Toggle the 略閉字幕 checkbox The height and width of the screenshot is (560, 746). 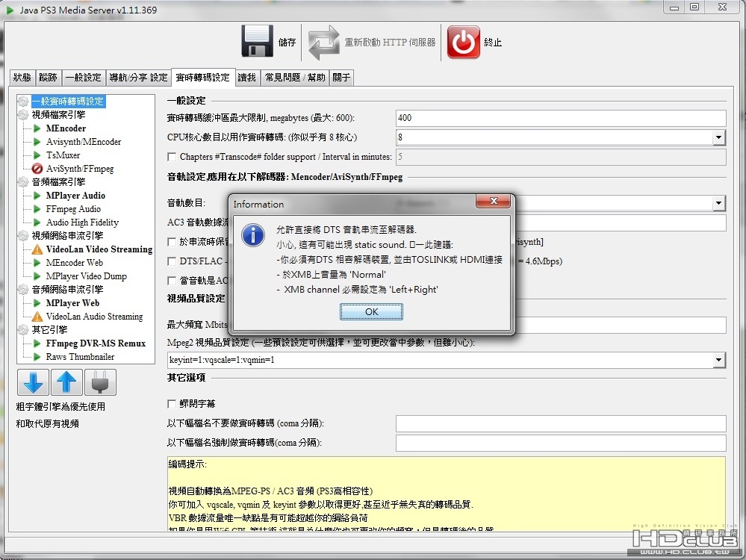coord(172,404)
